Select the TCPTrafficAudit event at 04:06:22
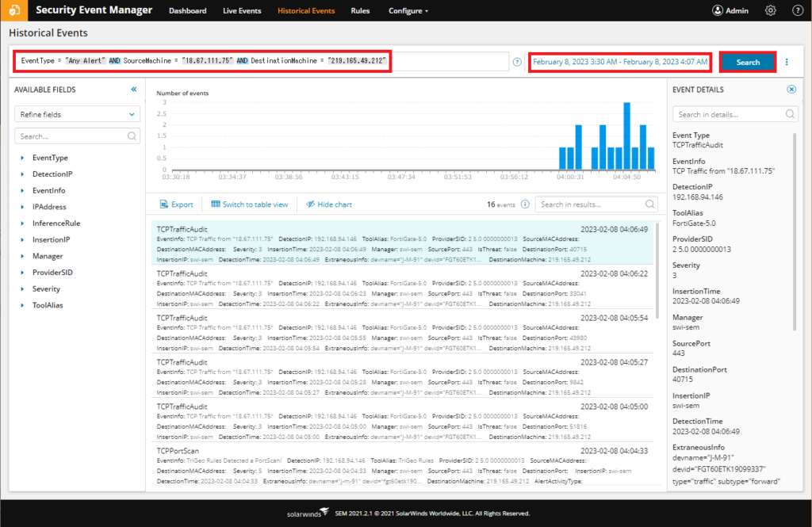This screenshot has width=812, height=527. (x=402, y=288)
